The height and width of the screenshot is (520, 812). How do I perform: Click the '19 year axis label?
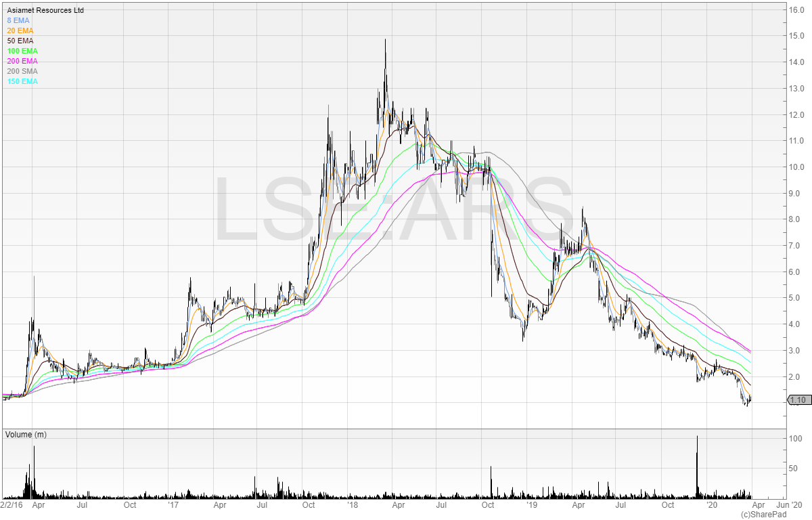[x=531, y=504]
